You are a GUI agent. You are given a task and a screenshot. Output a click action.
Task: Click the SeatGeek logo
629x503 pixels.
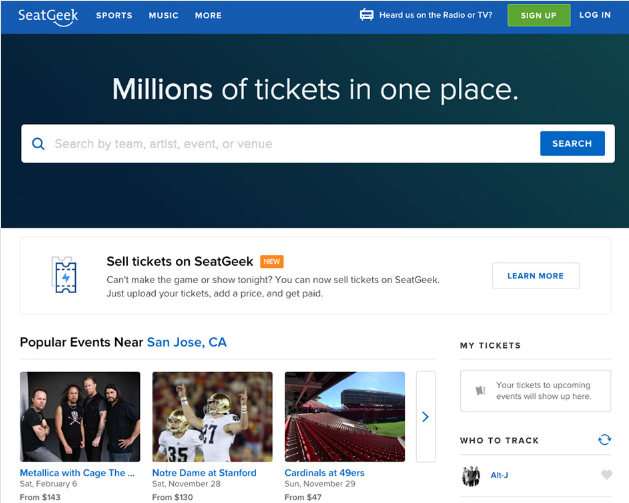tap(48, 15)
